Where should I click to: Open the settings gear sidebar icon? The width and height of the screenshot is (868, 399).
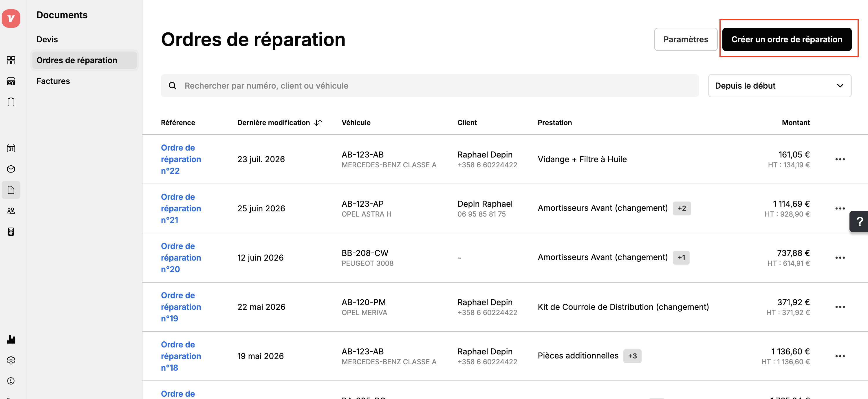(x=11, y=360)
